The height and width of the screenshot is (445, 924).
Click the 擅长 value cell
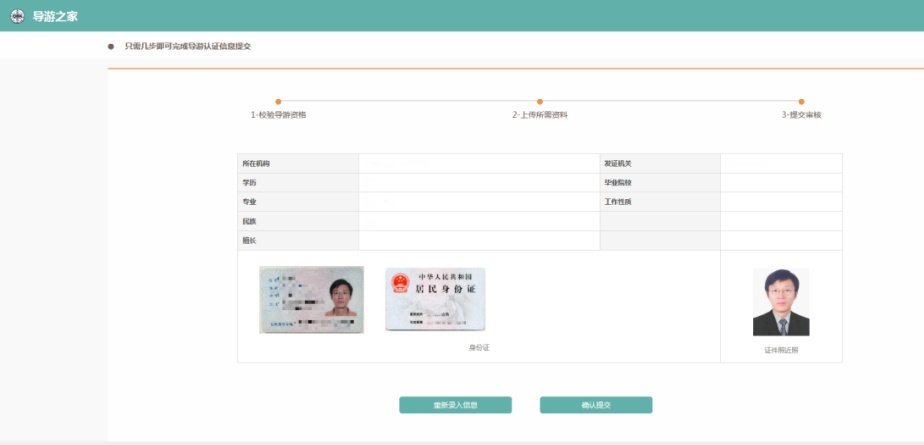477,241
